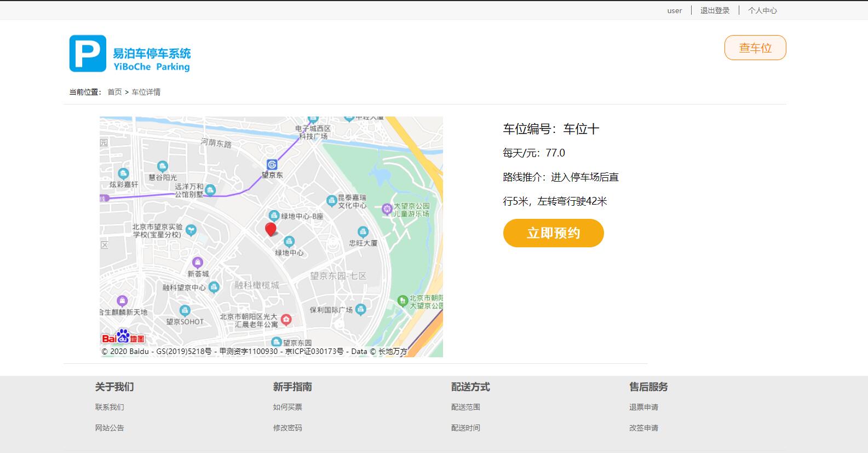Click the 远洋万和公馆别墅 marker icon
This screenshot has height=453, width=868.
pos(210,190)
